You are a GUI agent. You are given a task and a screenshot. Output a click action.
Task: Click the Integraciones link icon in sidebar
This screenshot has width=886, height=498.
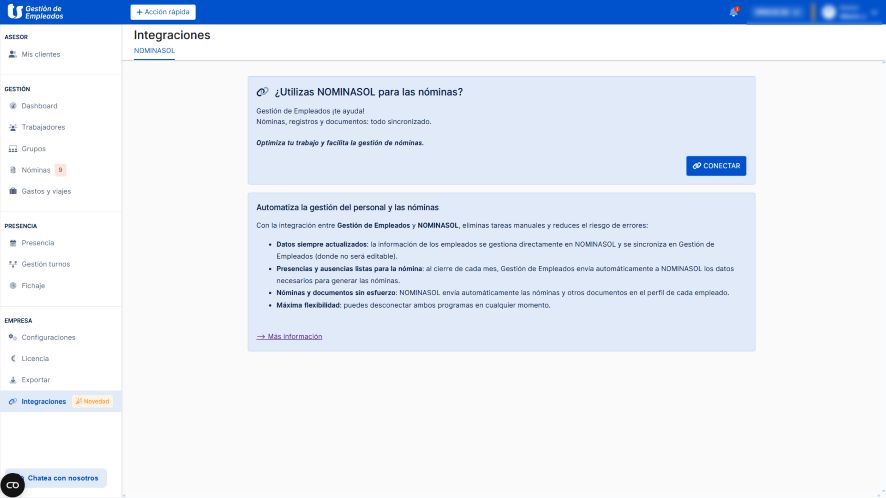12,401
